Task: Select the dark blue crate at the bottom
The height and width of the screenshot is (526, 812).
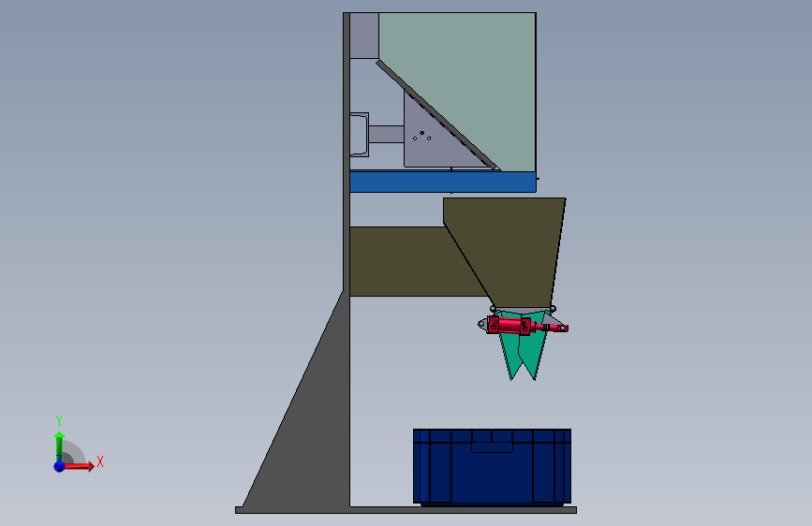Action: (x=492, y=466)
